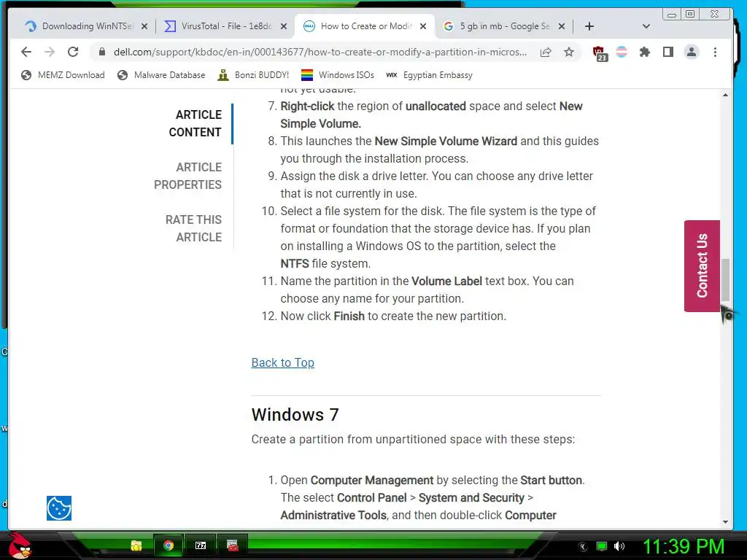Image resolution: width=747 pixels, height=560 pixels.
Task: Jump to Article Properties section
Action: (x=187, y=176)
